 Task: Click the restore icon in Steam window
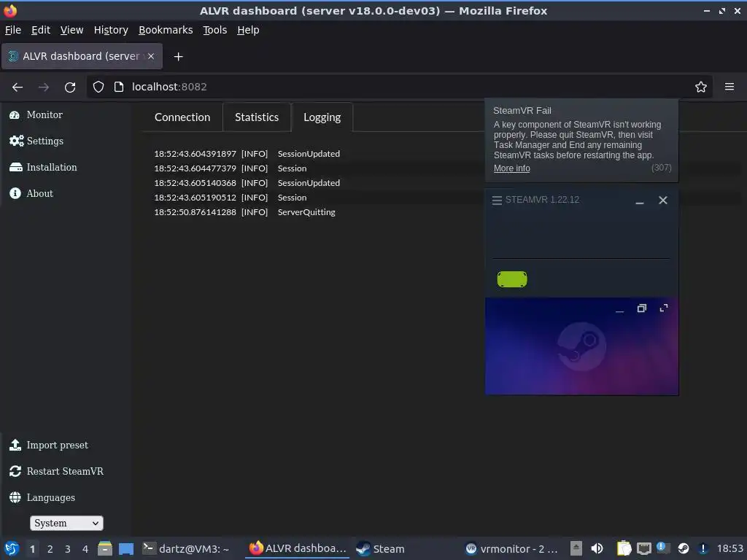point(642,308)
